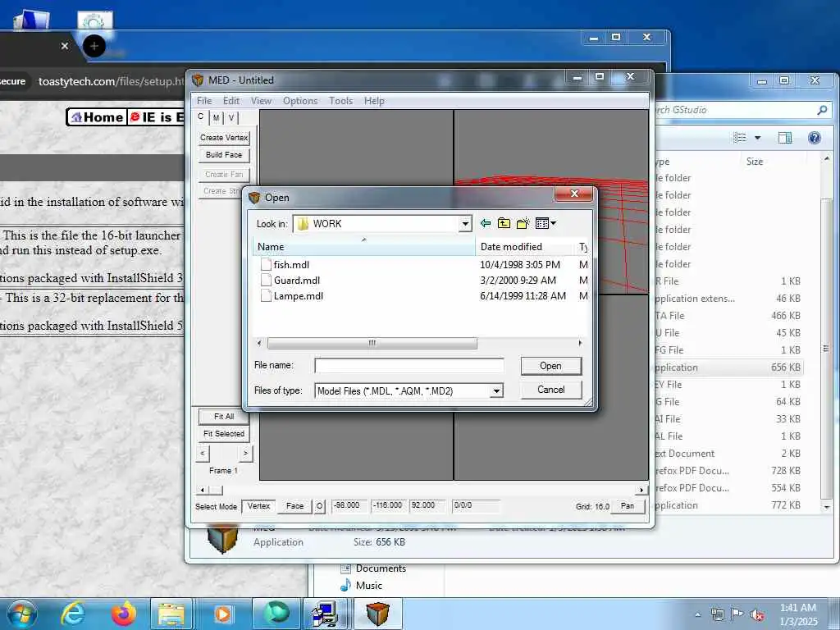Open Action Center flag icon
Viewport: 840px width, 630px height.
(x=737, y=614)
